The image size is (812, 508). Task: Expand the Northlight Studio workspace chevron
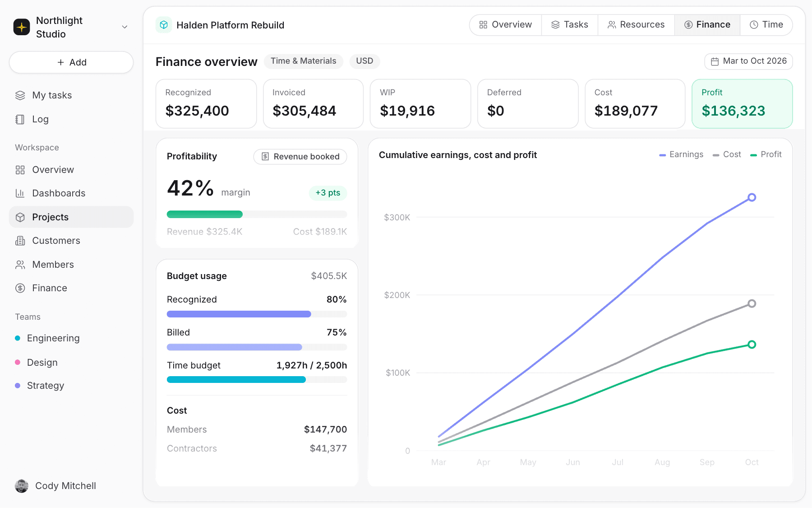click(125, 27)
